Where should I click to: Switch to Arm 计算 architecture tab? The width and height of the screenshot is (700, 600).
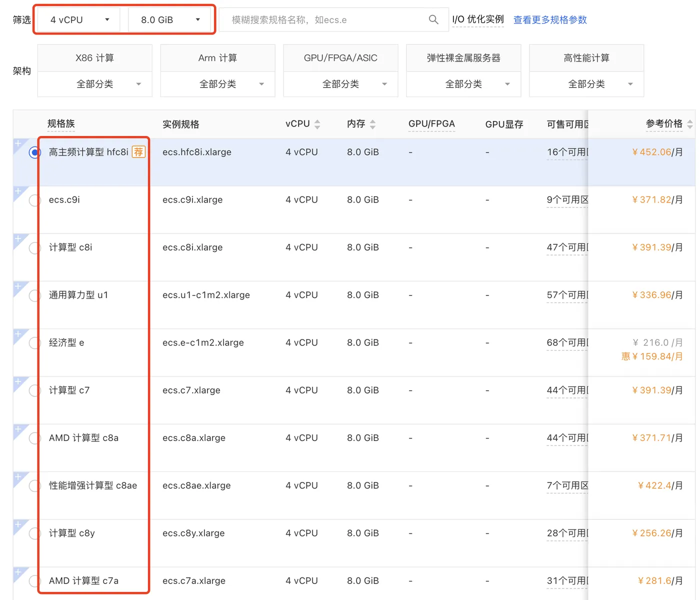coord(218,58)
